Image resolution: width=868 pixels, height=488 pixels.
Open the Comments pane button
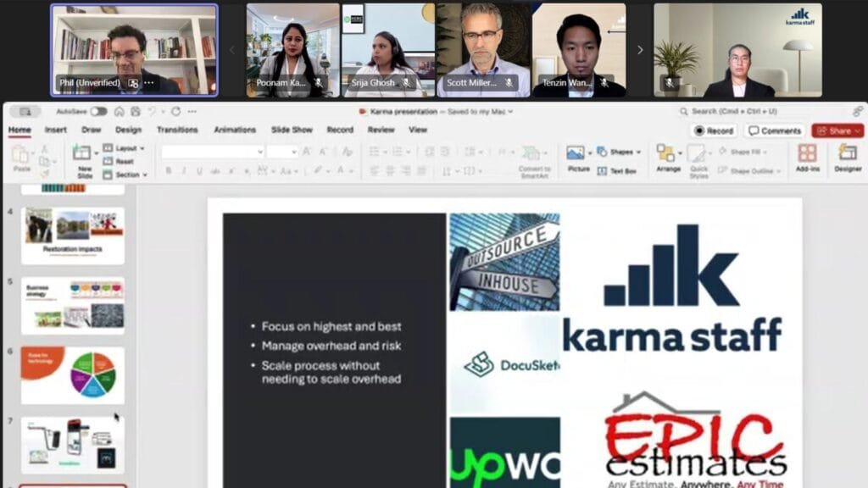[775, 130]
